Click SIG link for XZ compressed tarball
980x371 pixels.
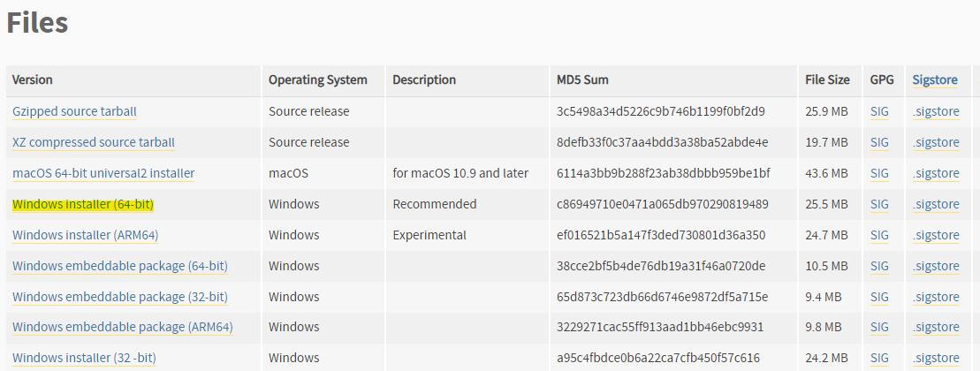tap(879, 142)
